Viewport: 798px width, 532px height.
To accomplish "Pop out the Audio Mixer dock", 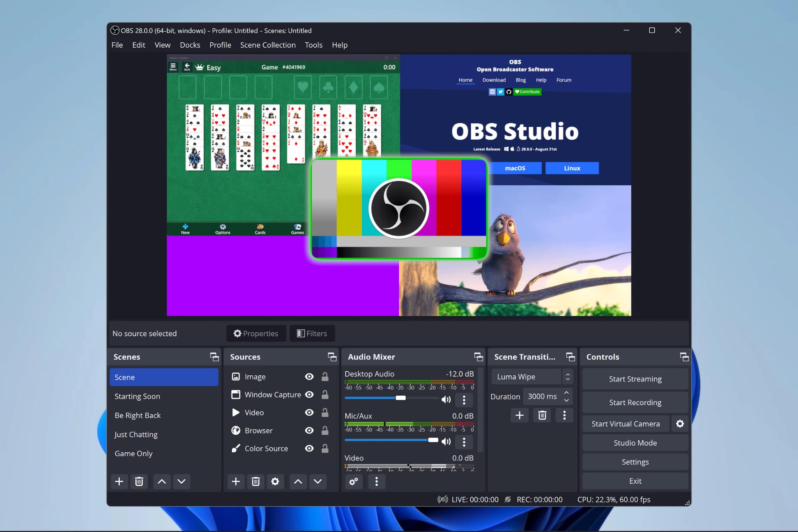I will (478, 357).
